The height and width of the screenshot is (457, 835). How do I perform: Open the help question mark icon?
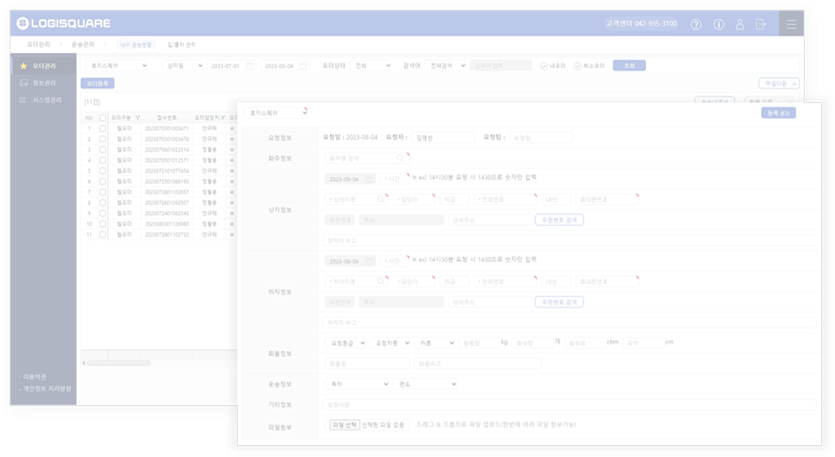696,25
